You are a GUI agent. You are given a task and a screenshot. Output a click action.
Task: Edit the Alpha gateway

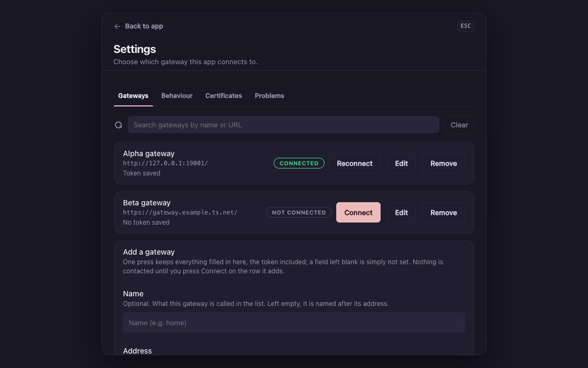tap(401, 163)
